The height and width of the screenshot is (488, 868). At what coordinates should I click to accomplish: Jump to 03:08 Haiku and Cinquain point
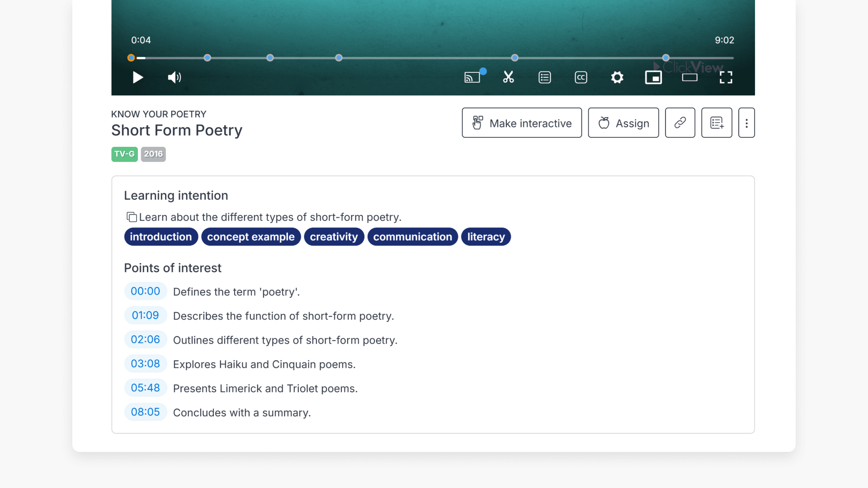point(145,364)
